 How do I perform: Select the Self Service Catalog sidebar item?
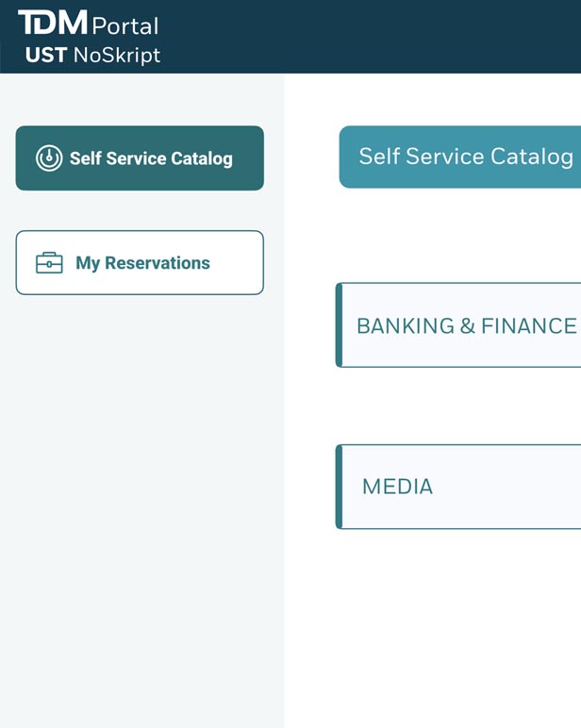pyautogui.click(x=140, y=157)
